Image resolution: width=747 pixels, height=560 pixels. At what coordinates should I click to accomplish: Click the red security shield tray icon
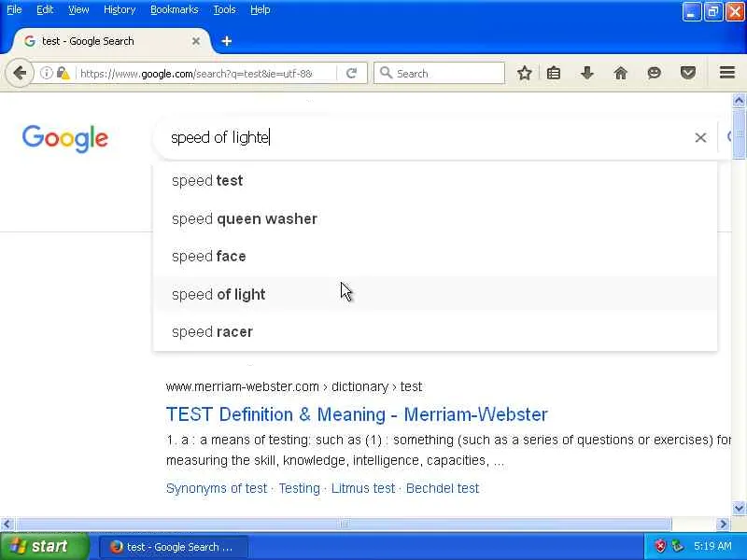tap(660, 546)
